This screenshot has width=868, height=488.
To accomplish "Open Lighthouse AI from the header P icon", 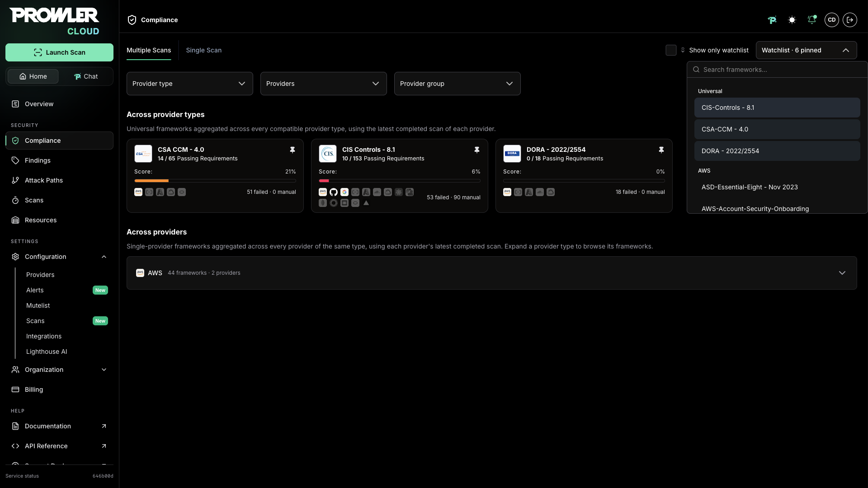I will [x=772, y=20].
